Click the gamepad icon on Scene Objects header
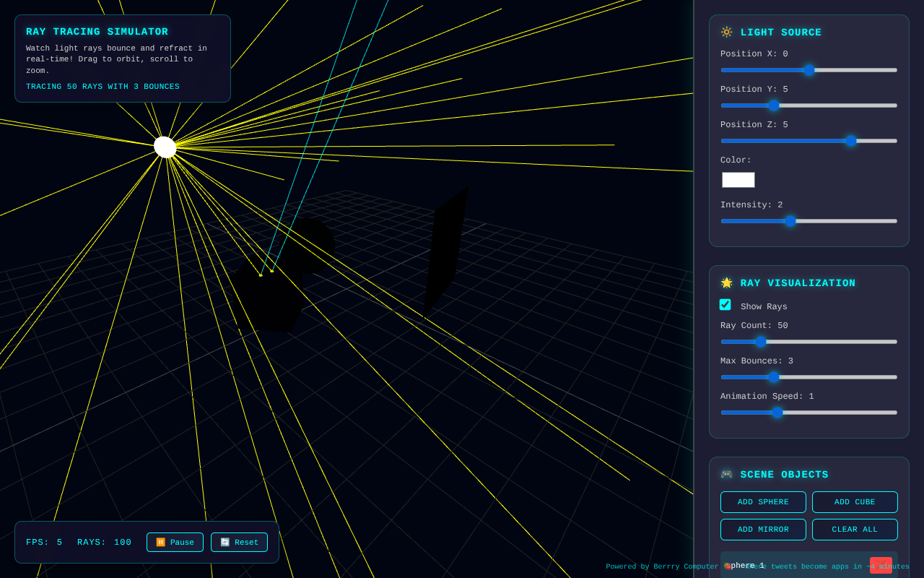Viewport: 924px width, 578px height. tap(725, 474)
